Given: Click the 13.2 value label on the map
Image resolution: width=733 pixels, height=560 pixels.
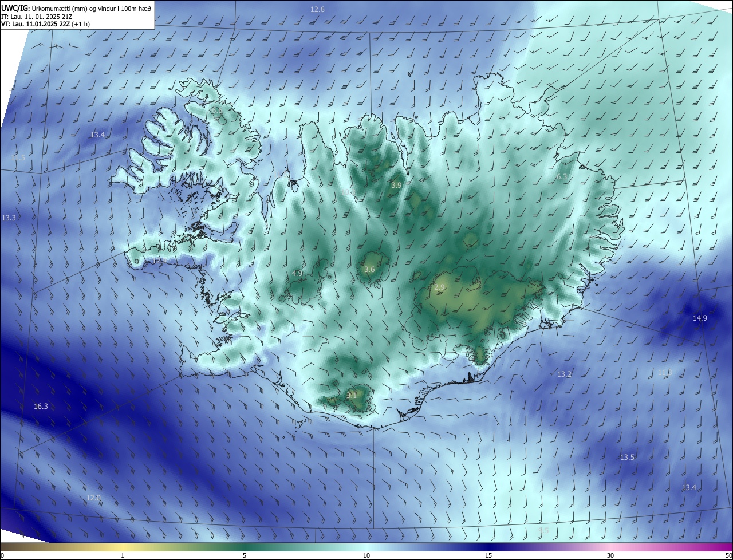Looking at the screenshot, I should [564, 374].
